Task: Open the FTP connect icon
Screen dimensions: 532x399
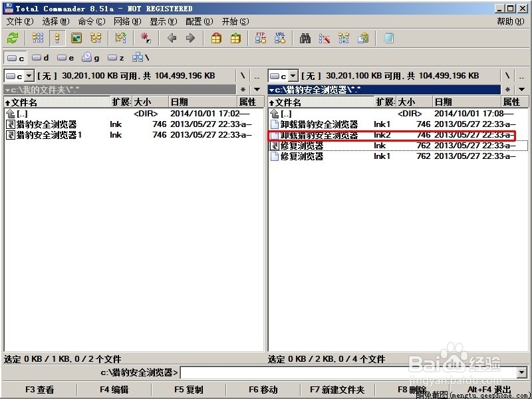Action: (261, 38)
